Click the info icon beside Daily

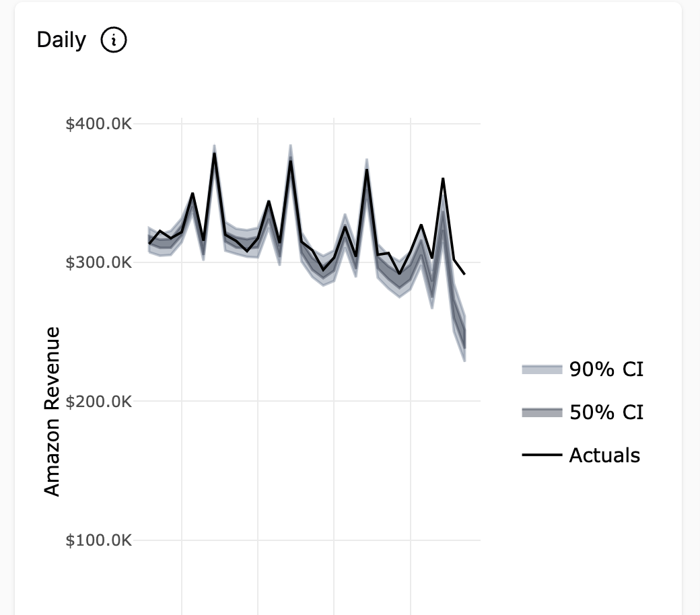tap(113, 41)
